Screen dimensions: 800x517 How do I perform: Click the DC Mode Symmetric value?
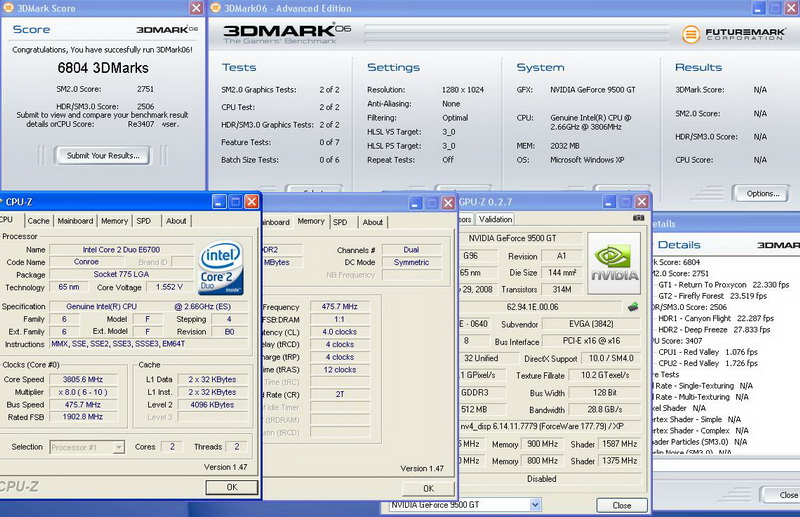(411, 262)
